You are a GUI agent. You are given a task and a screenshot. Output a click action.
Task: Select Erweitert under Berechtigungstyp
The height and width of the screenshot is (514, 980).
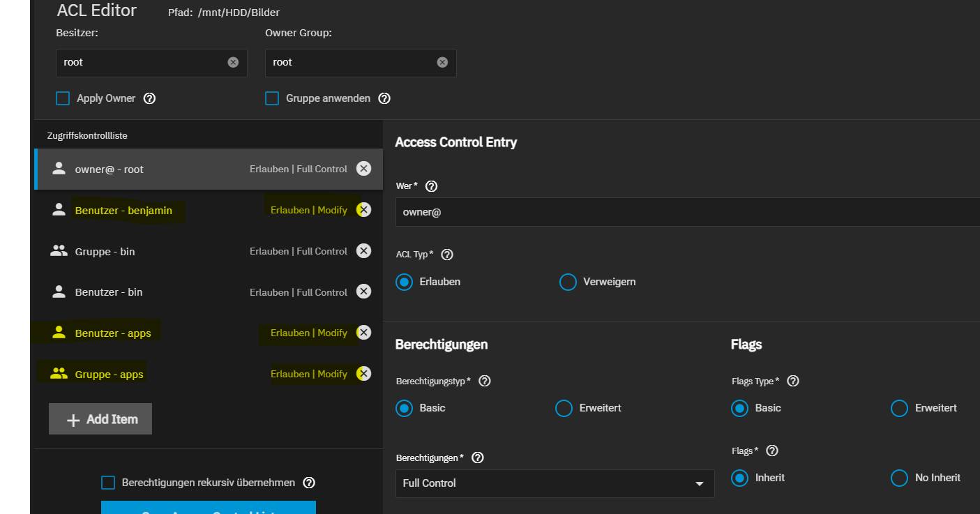[564, 408]
